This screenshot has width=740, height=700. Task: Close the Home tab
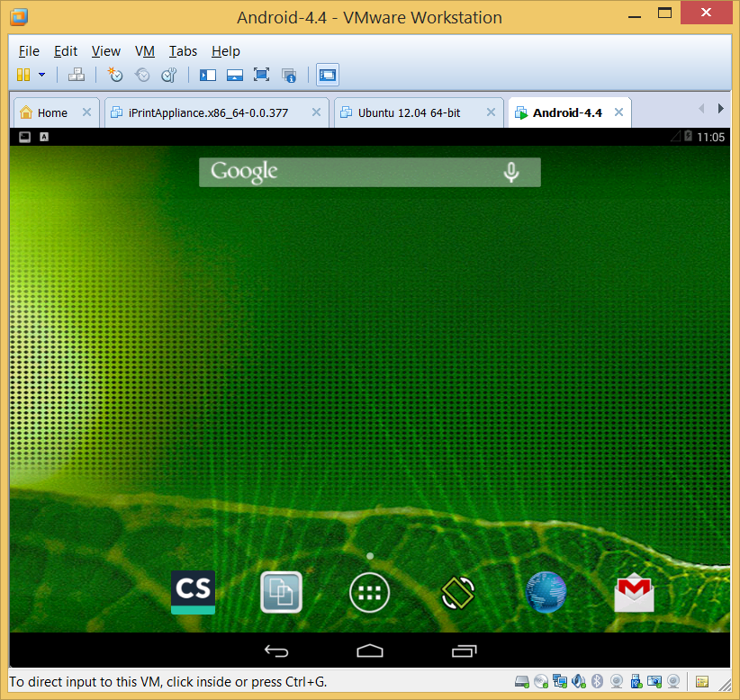pos(86,112)
